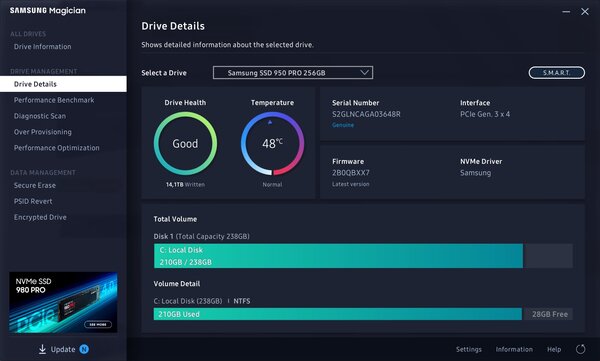Screen dimensions: 600x361
Task: Click the Samsung NVMe Driver value
Action: click(x=475, y=173)
